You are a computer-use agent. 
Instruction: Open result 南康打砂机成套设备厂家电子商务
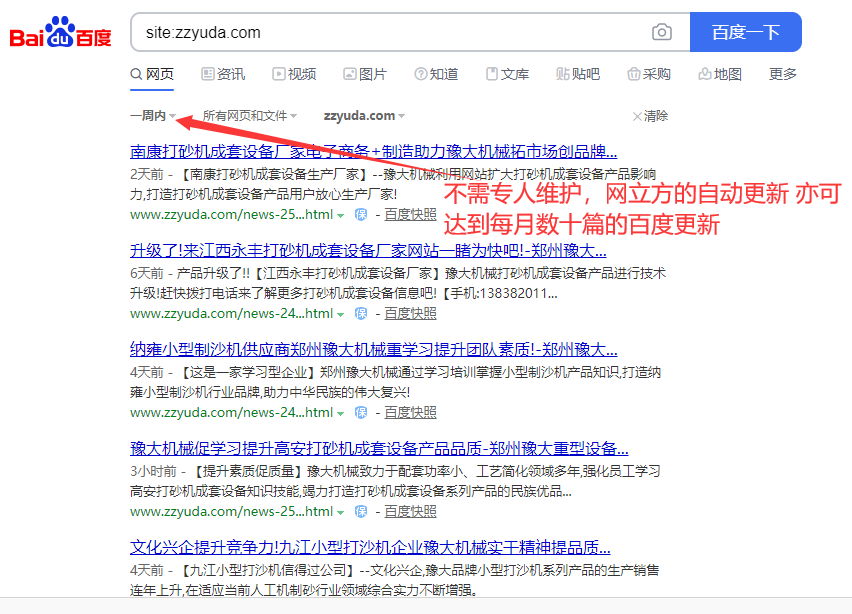pos(373,151)
